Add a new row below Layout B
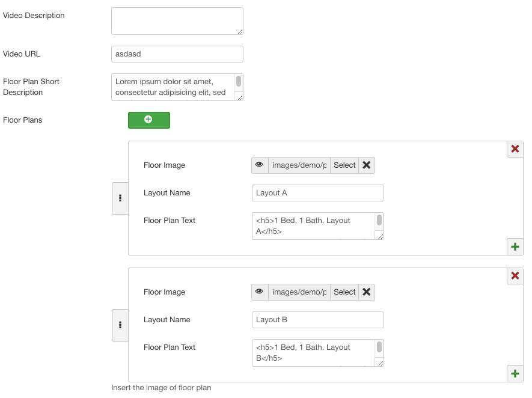The width and height of the screenshot is (532, 398). (515, 373)
